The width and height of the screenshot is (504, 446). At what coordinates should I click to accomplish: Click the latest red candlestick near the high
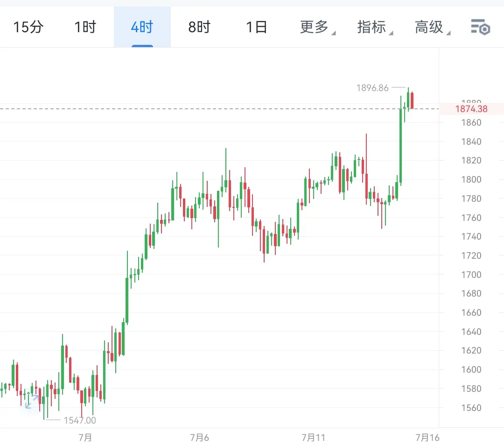(412, 101)
